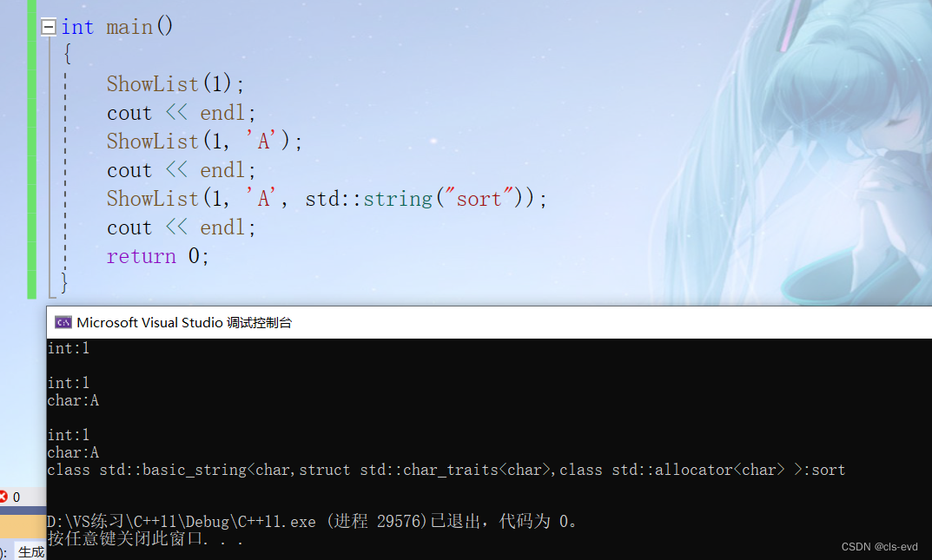The width and height of the screenshot is (932, 560).
Task: Click the red error count icon
Action: point(3,497)
